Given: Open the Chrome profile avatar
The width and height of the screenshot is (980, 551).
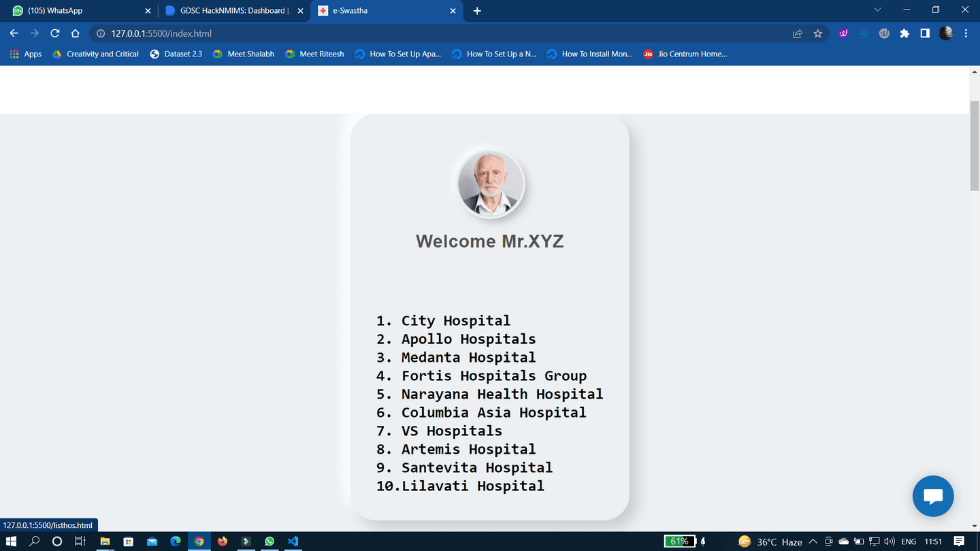Looking at the screenshot, I should [946, 33].
